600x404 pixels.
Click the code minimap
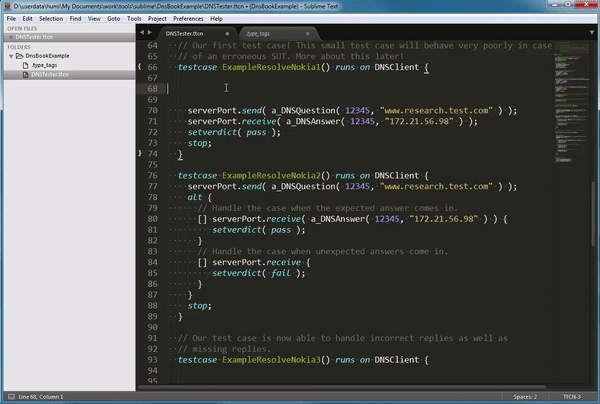pos(572,103)
